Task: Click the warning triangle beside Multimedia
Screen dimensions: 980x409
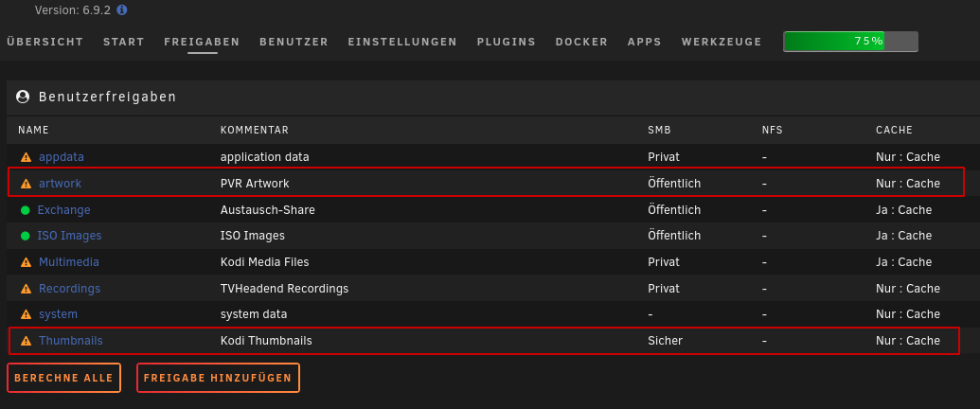Action: click(x=26, y=262)
